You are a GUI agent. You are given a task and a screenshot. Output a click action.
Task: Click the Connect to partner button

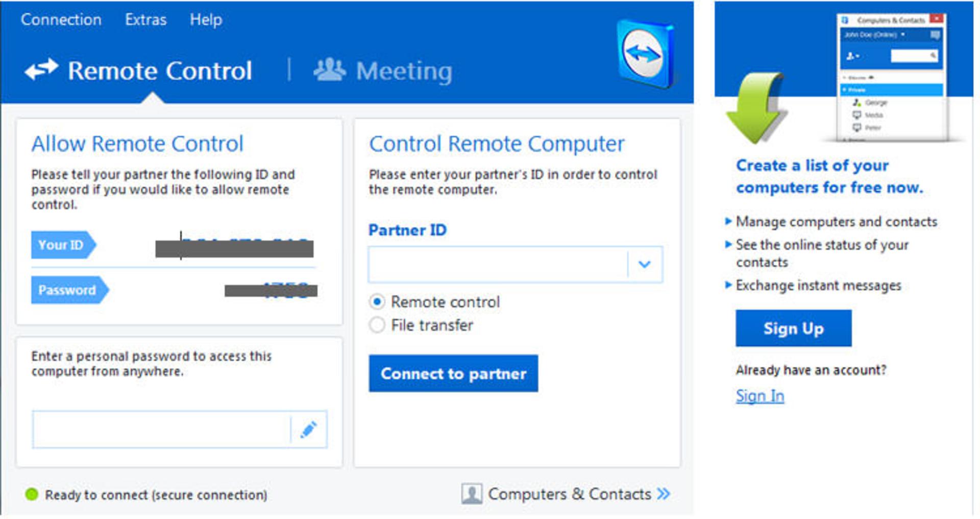pyautogui.click(x=453, y=373)
